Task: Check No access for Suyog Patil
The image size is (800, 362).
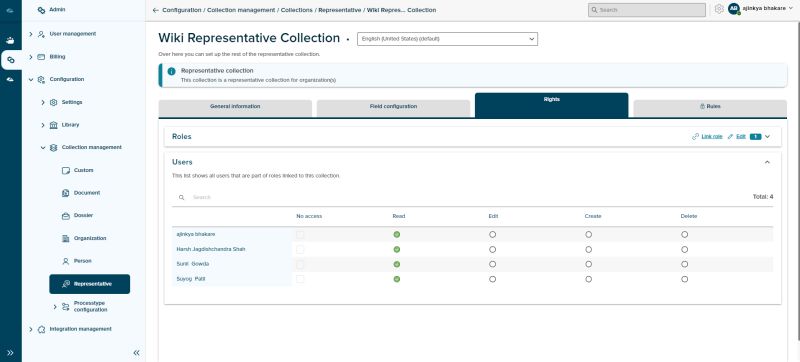Action: point(300,279)
